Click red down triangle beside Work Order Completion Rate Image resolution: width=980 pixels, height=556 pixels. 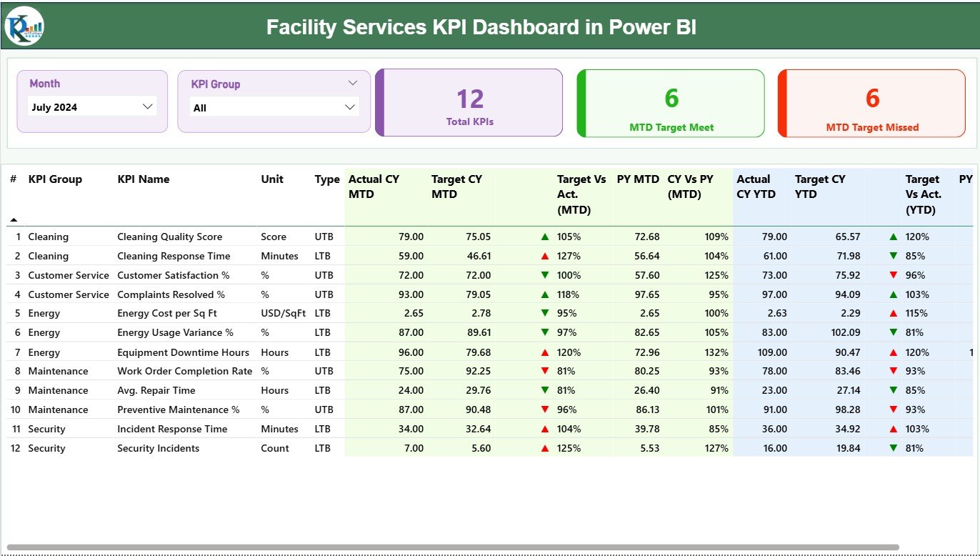coord(545,371)
